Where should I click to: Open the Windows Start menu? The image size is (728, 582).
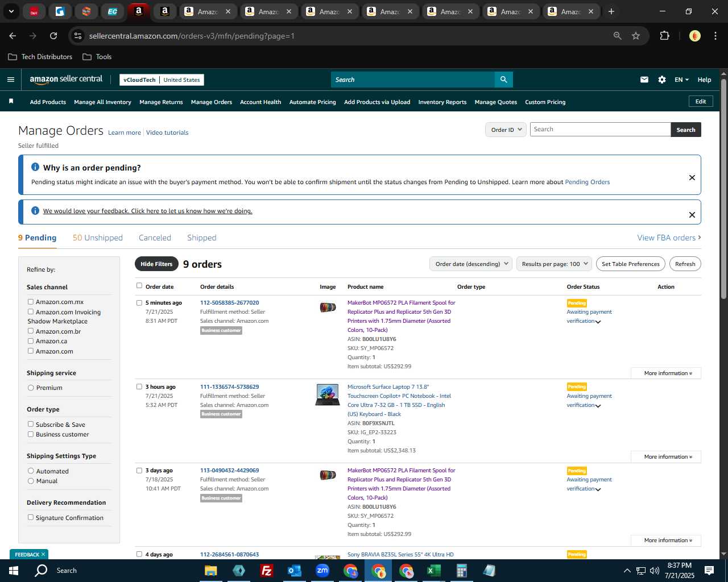click(13, 570)
